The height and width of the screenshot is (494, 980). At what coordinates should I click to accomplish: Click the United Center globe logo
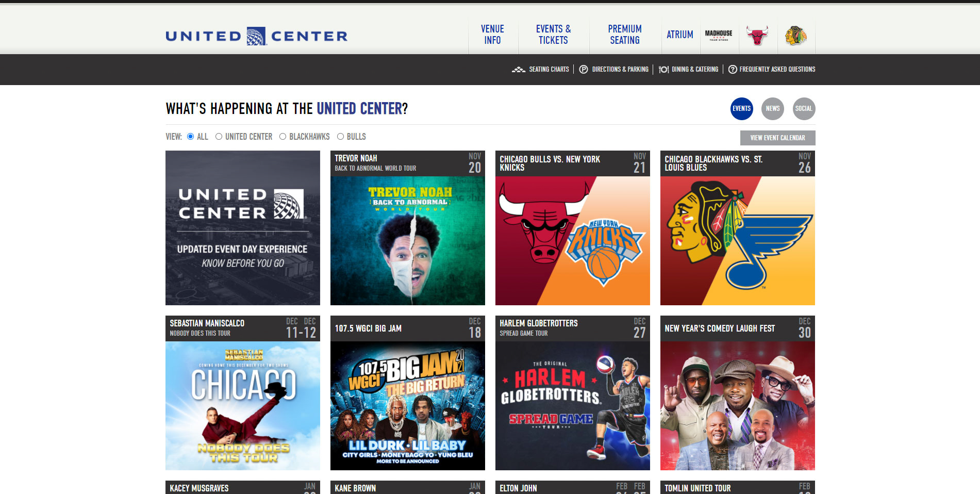coord(256,36)
